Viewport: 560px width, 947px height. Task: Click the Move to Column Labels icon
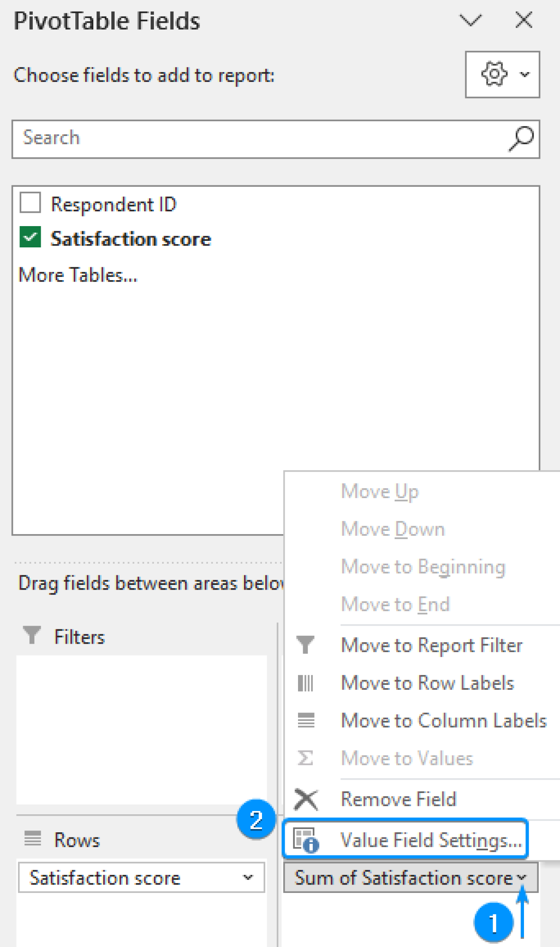306,720
